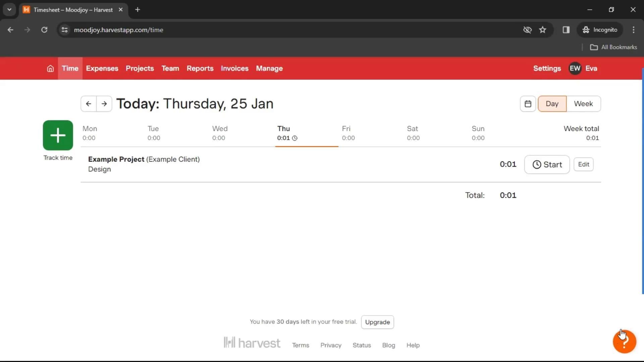Image resolution: width=644 pixels, height=362 pixels.
Task: Expand the tab search chevron
Action: click(x=9, y=10)
